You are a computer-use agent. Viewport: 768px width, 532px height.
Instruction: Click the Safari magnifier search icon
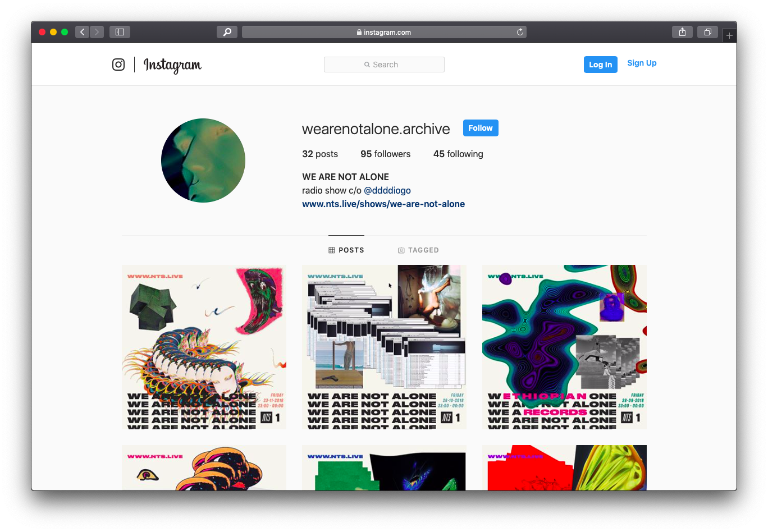(x=227, y=32)
